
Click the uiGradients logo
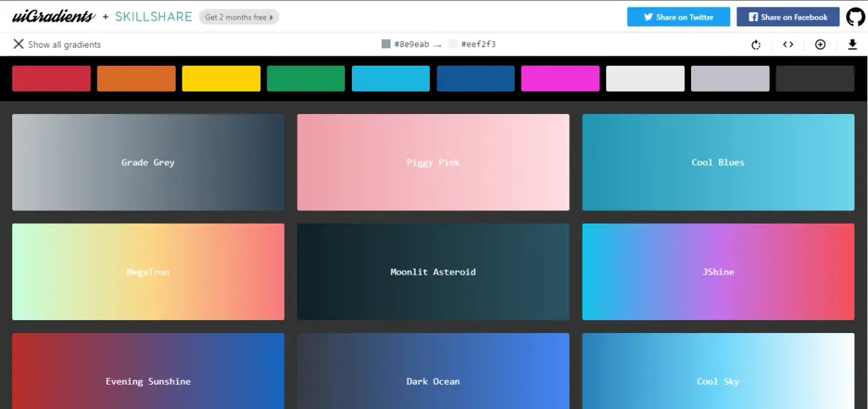point(54,17)
